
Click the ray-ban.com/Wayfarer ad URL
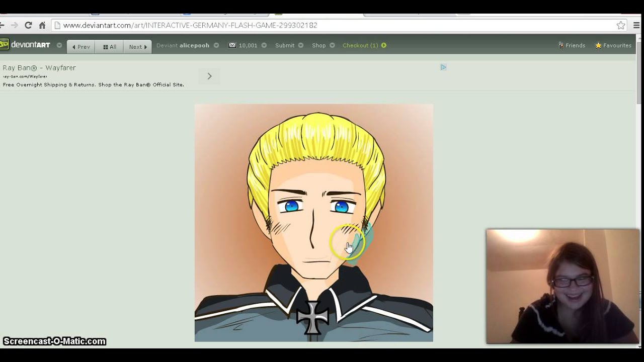(x=25, y=76)
